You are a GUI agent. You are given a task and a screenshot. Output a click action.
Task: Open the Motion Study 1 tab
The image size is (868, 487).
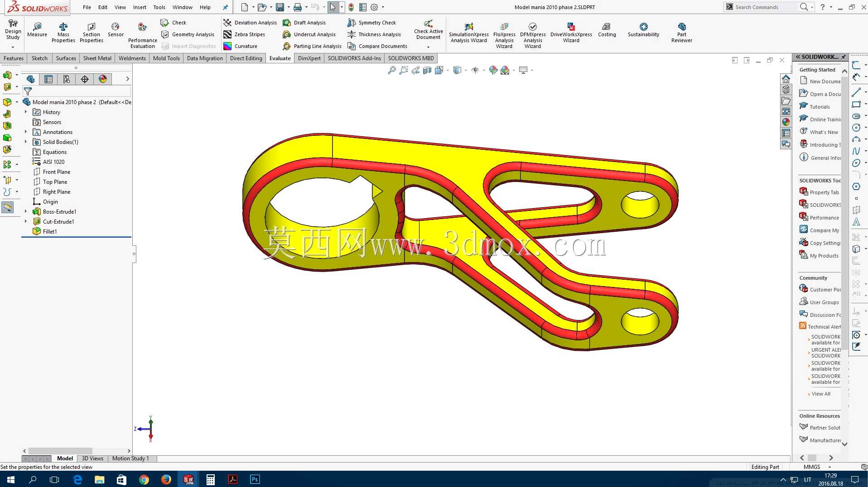pyautogui.click(x=130, y=458)
